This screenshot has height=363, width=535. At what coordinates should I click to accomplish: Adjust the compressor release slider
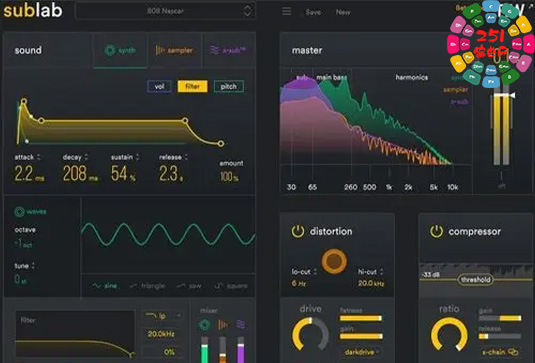pos(500,336)
